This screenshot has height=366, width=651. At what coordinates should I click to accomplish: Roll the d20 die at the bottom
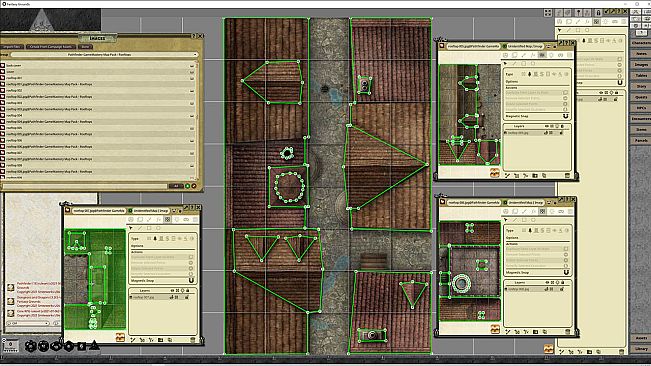[x=30, y=346]
